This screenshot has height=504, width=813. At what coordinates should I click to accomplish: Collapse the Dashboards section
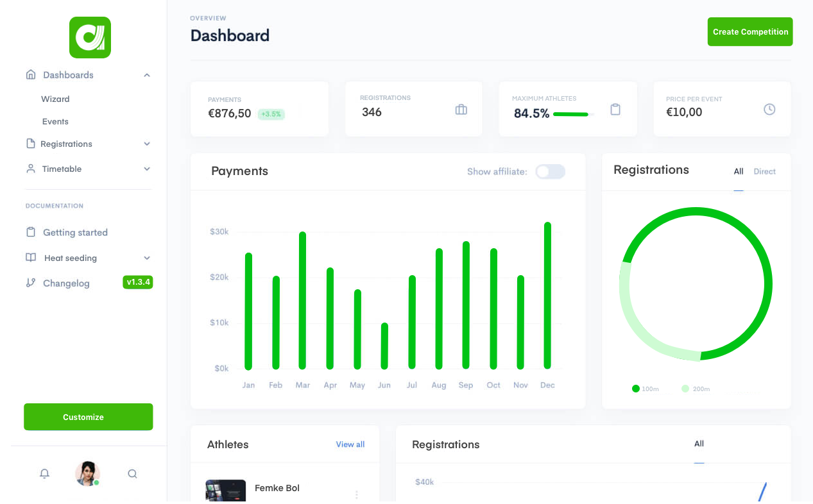(147, 74)
